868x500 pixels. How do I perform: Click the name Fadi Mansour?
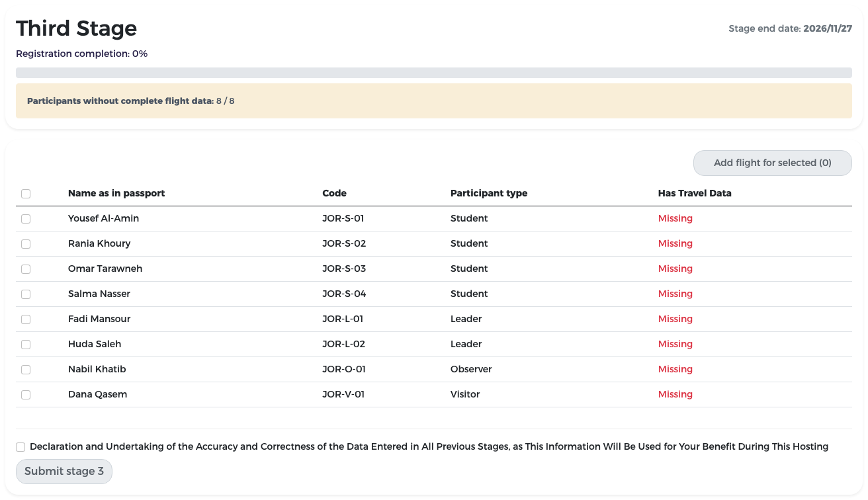[x=99, y=319]
